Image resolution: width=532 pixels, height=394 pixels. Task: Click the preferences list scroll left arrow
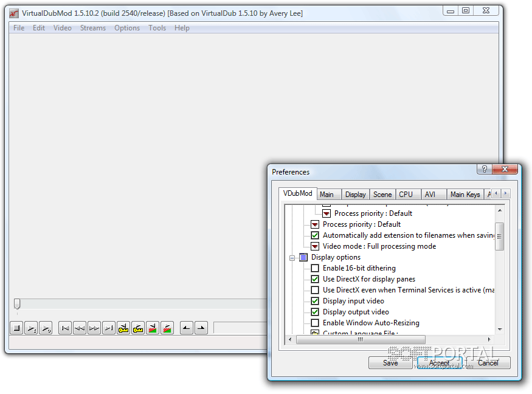pos(290,339)
